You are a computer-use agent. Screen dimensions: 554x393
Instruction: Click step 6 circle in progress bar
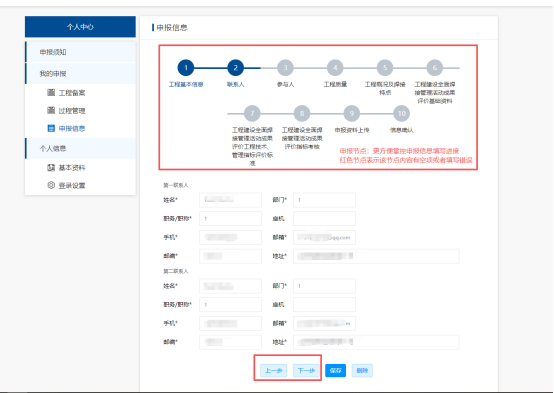(435, 68)
